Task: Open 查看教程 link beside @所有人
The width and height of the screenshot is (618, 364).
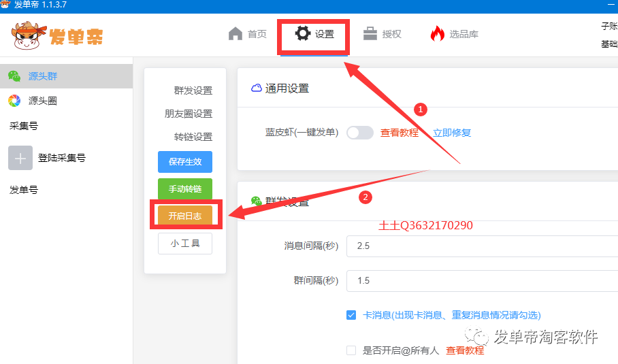Action: 465,350
